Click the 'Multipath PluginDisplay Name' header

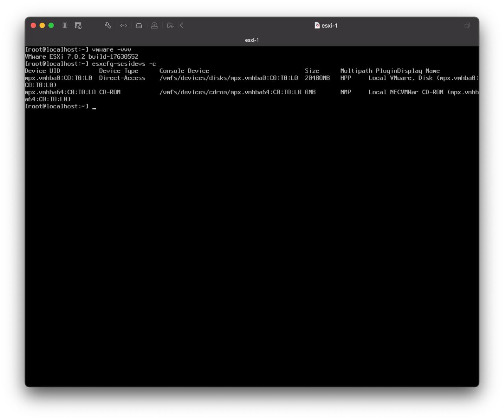tap(390, 71)
